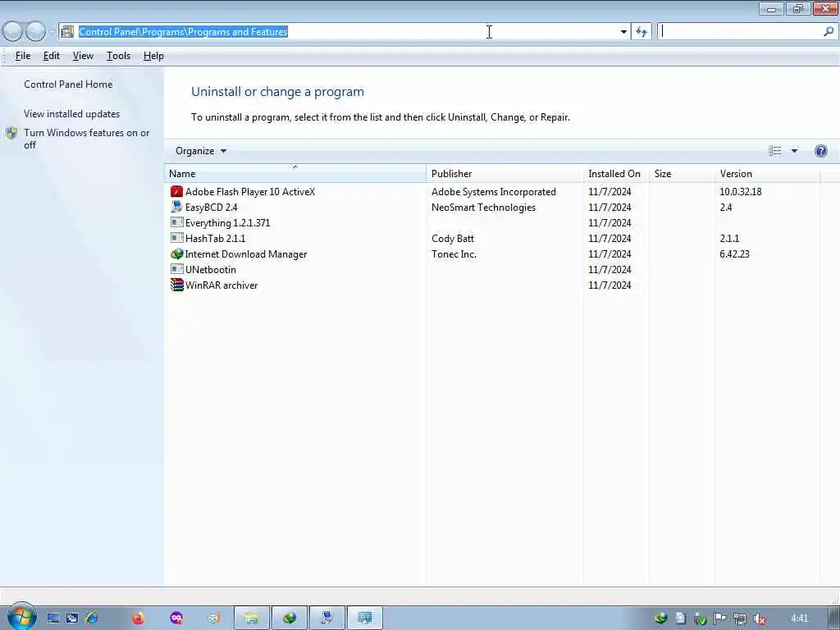Expand the view options dropdown arrow
This screenshot has width=840, height=630.
click(794, 151)
